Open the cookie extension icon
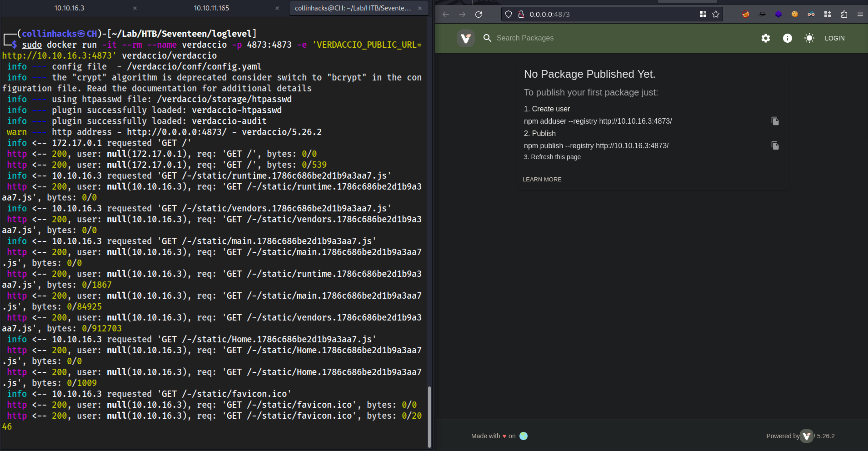This screenshot has width=868, height=451. [x=795, y=15]
